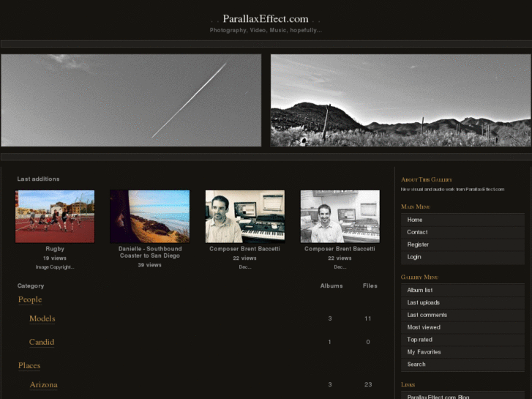Show Top rated images

pos(462,340)
